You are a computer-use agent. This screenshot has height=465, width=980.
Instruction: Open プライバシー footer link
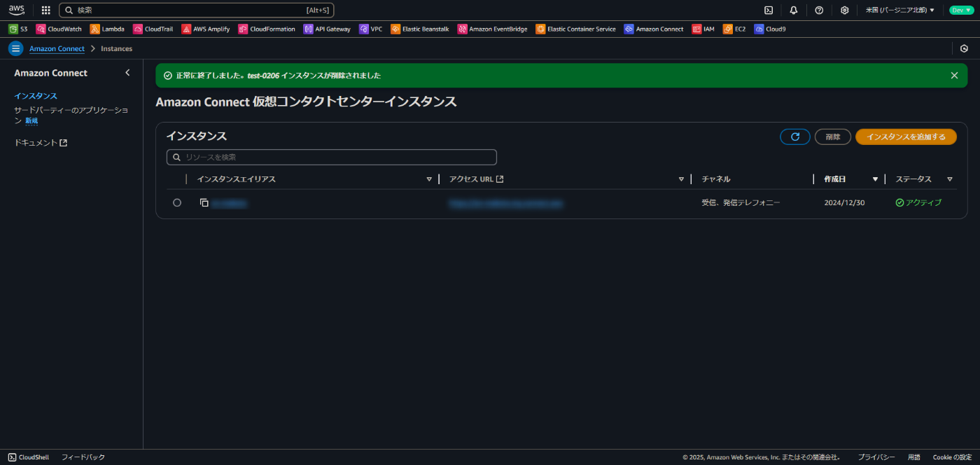click(x=876, y=457)
